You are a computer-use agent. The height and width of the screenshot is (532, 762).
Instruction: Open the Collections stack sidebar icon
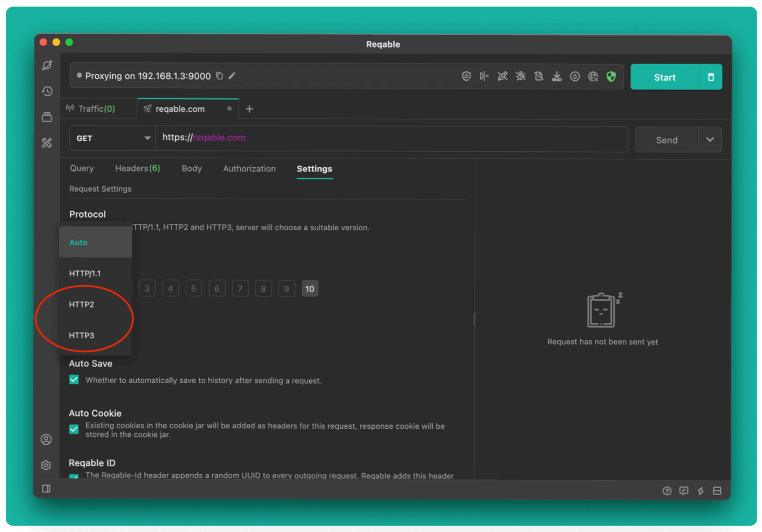click(x=47, y=117)
